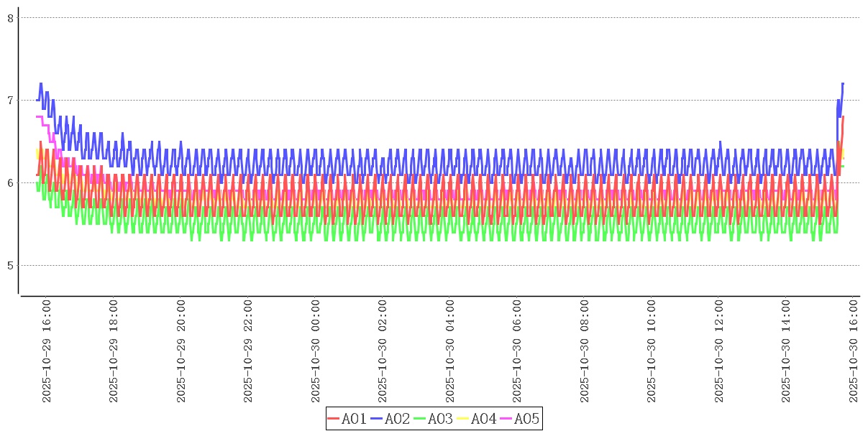Click the green A03 legend color swatch
868x431 pixels.
click(419, 419)
